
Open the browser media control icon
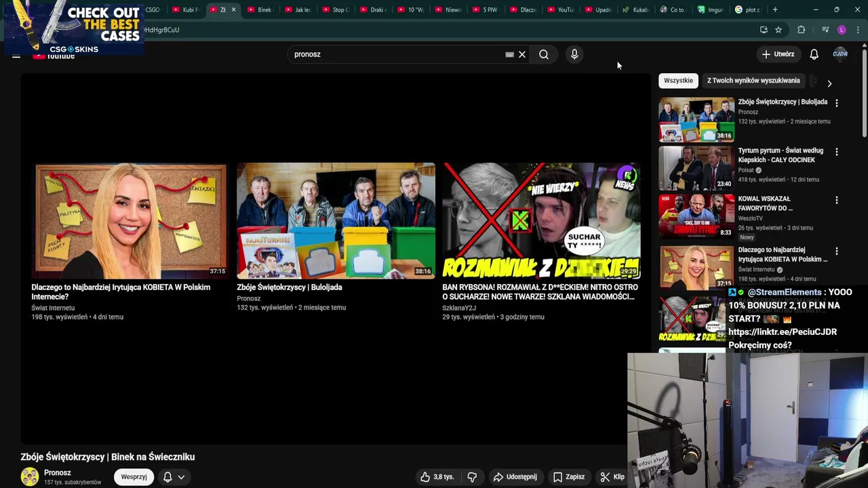click(825, 30)
